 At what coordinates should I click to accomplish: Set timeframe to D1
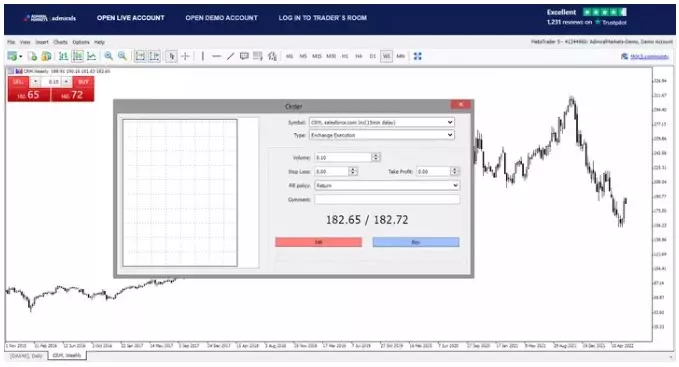[x=373, y=56]
